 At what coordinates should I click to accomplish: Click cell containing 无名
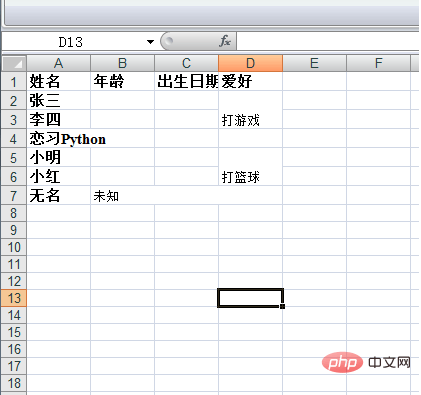pyautogui.click(x=59, y=195)
